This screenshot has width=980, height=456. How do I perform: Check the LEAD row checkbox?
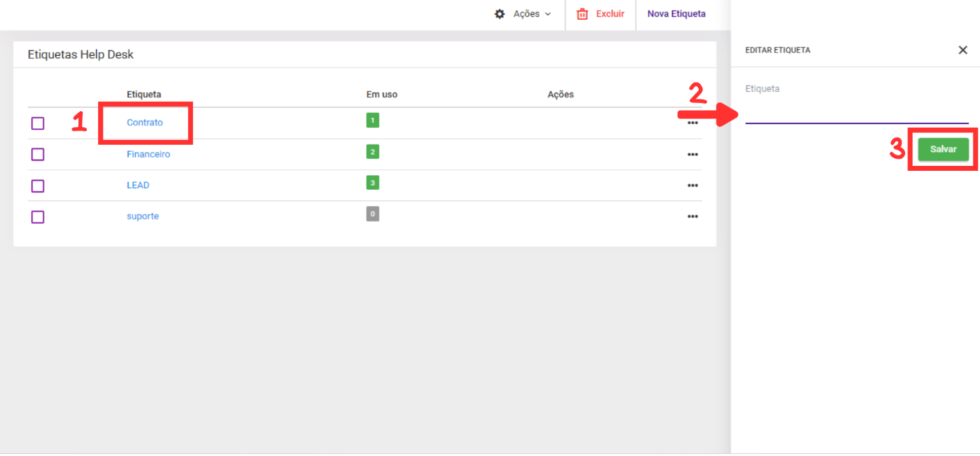(38, 186)
